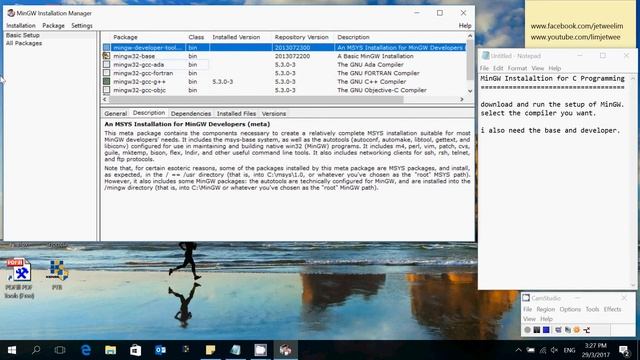Image resolution: width=640 pixels, height=360 pixels.
Task: Click 'The GNU C++ Compiler' description cell
Action: pyautogui.click(x=371, y=82)
